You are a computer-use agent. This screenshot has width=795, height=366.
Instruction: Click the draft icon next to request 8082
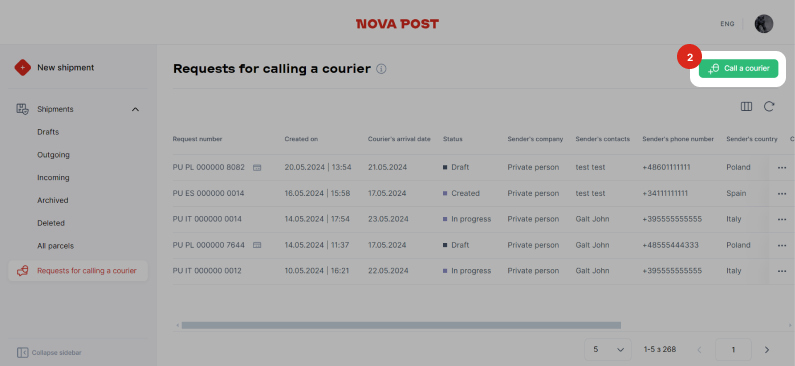[257, 167]
